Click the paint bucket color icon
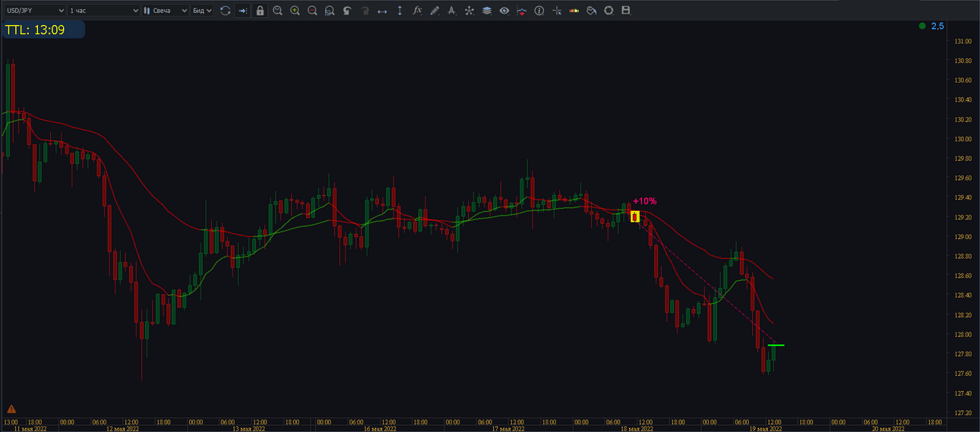 (x=591, y=11)
